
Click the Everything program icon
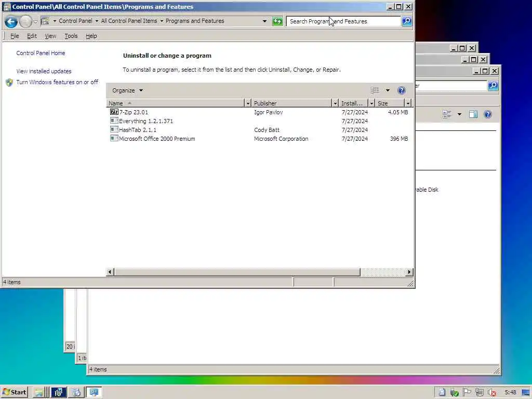click(114, 121)
